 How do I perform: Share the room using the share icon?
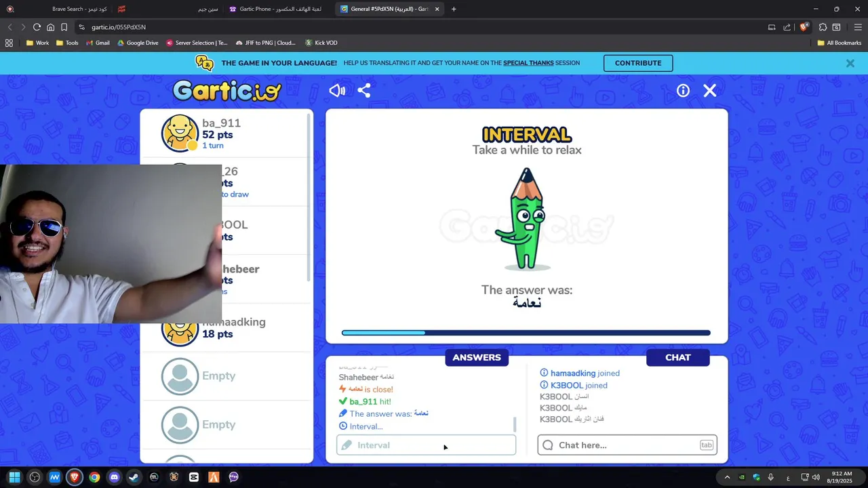click(x=364, y=90)
